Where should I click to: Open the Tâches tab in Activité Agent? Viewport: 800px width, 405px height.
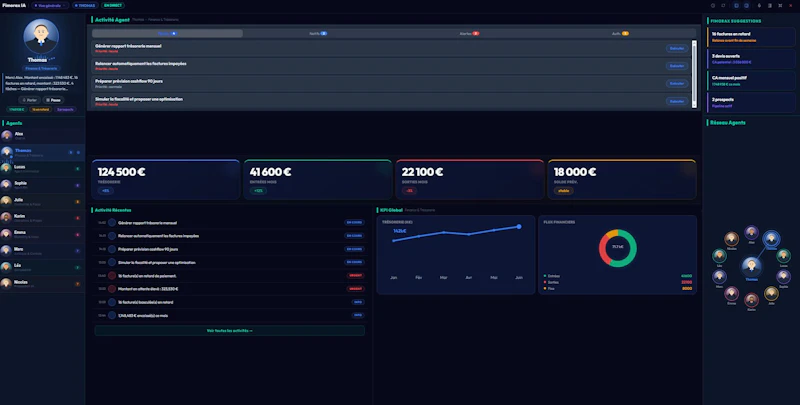(167, 33)
